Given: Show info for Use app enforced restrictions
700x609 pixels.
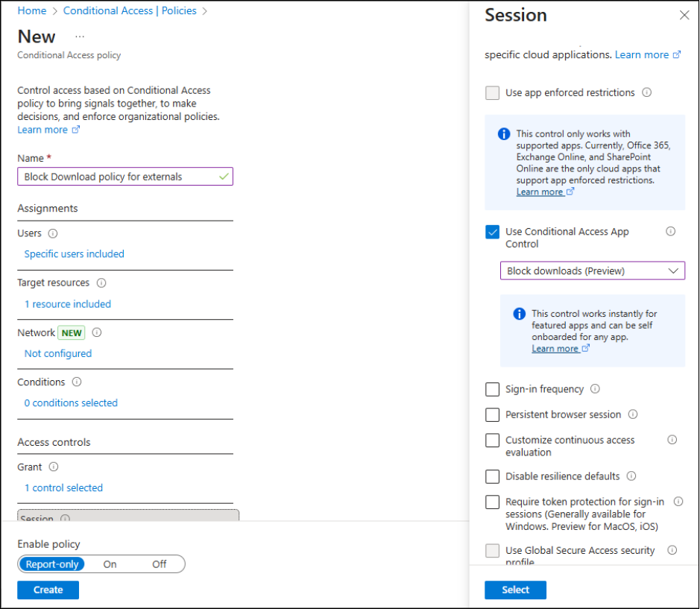Looking at the screenshot, I should pos(646,92).
